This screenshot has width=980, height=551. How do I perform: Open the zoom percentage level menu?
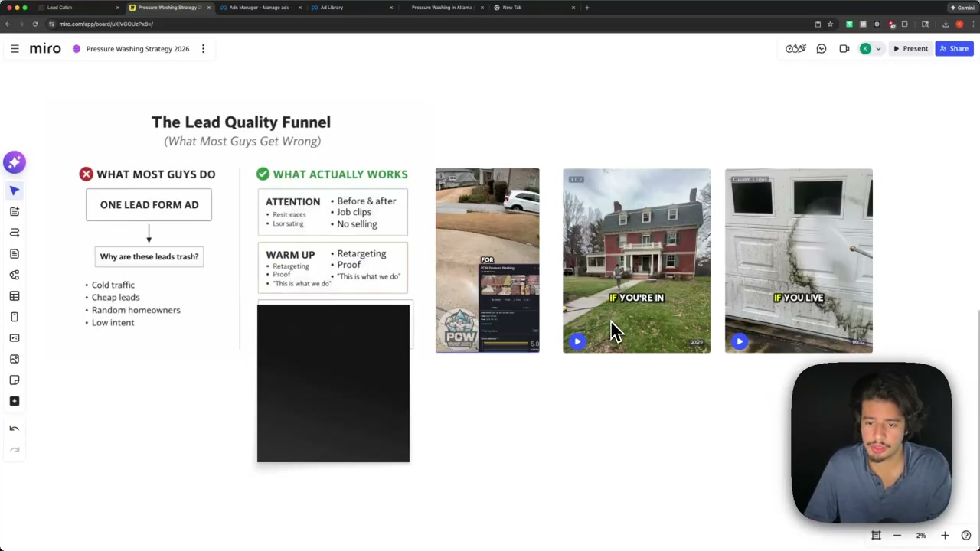click(x=921, y=536)
